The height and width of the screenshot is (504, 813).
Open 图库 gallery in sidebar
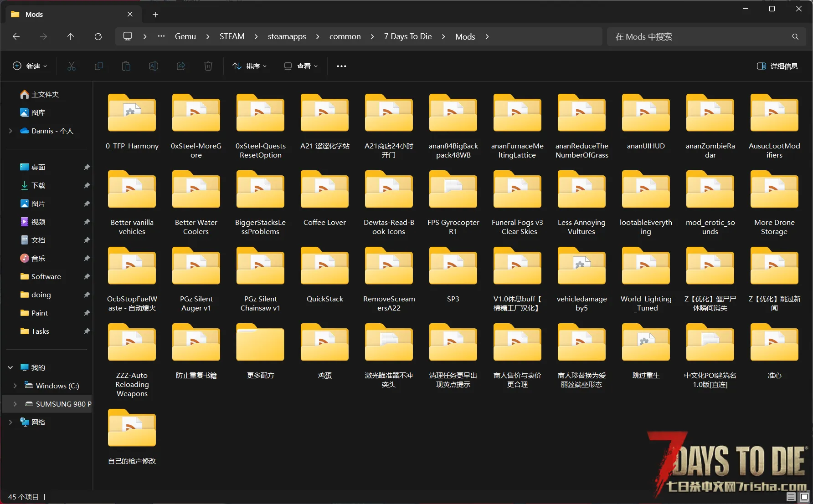(33, 112)
